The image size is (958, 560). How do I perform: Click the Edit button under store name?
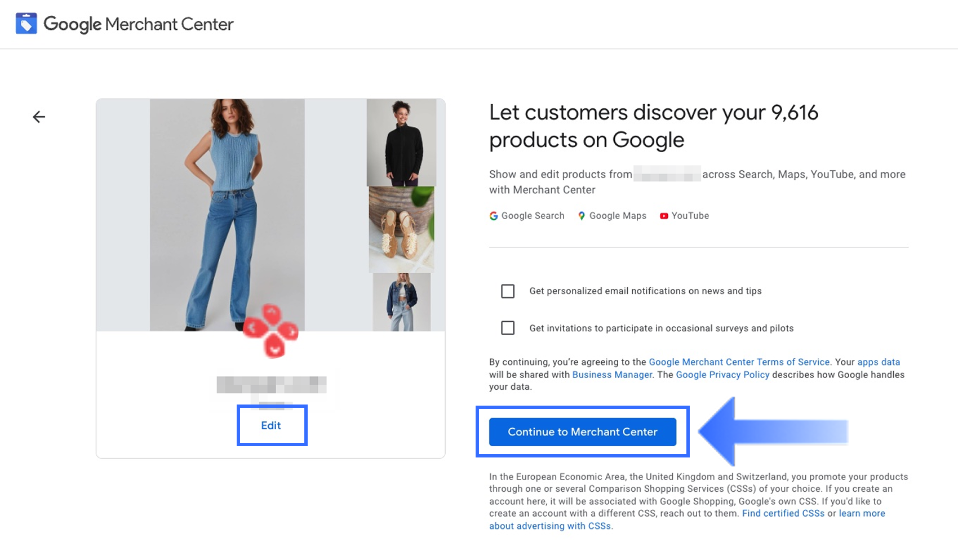click(271, 425)
